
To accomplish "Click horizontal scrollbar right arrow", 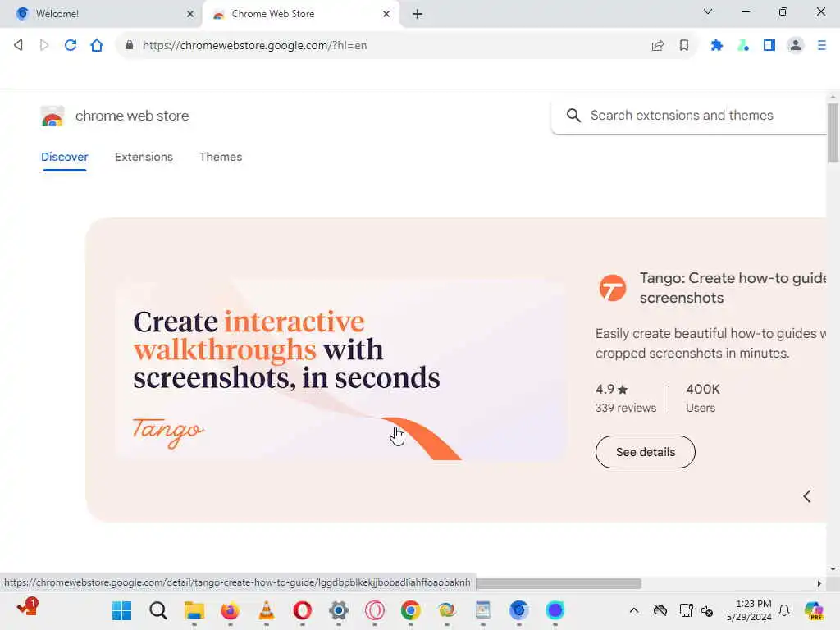I will point(819,583).
